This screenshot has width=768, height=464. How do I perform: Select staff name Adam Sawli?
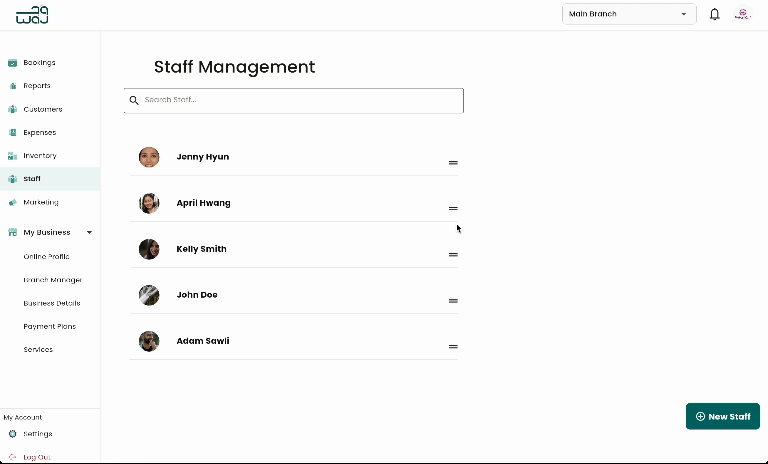point(203,341)
